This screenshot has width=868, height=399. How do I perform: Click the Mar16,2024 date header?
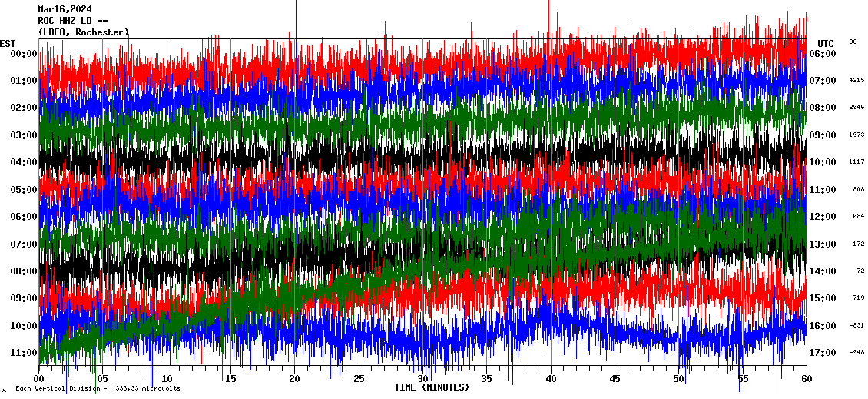(65, 9)
